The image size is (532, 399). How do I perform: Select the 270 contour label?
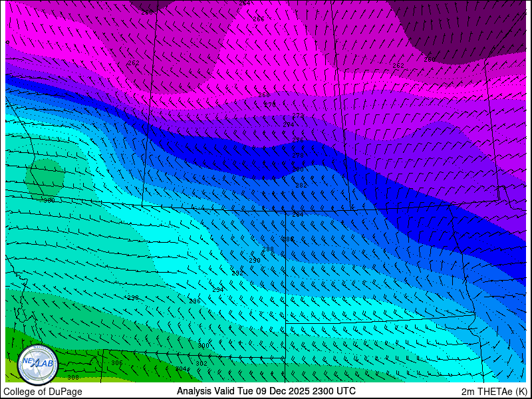click(270, 105)
